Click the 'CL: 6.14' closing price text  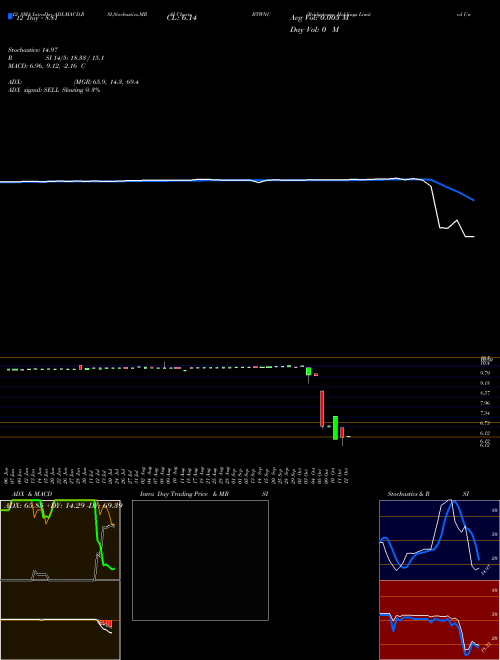(182, 18)
